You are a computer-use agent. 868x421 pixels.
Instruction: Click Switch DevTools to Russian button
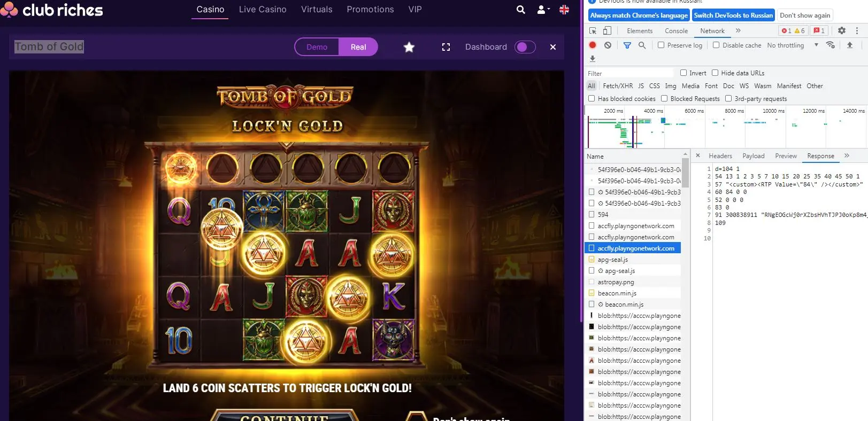(x=733, y=15)
